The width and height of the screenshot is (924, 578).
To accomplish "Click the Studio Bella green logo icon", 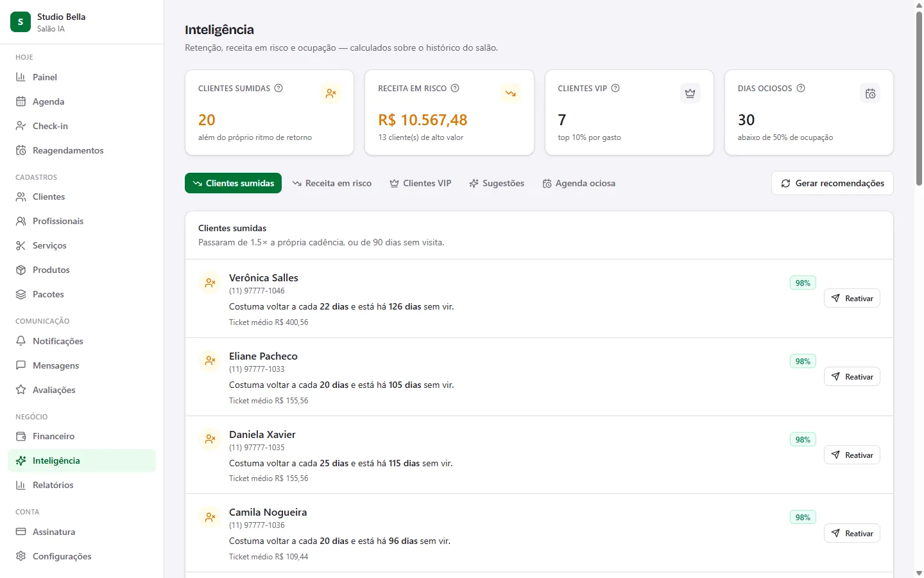I will [21, 22].
